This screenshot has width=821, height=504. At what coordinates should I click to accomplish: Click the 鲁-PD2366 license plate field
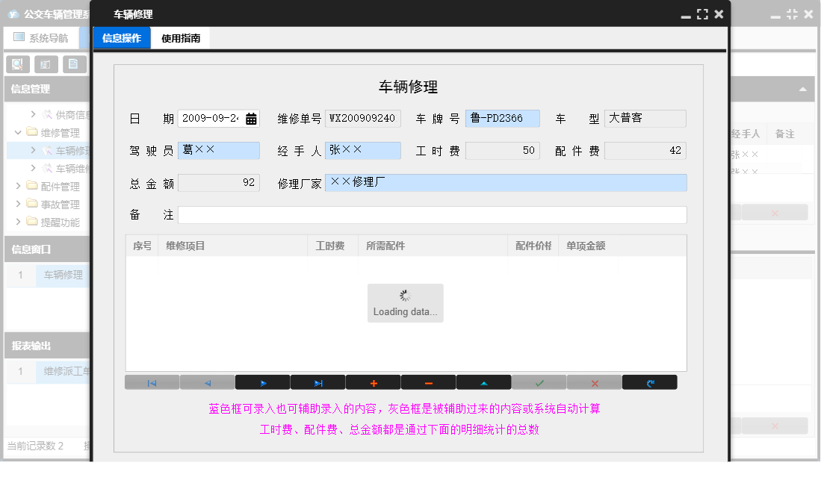tap(504, 118)
